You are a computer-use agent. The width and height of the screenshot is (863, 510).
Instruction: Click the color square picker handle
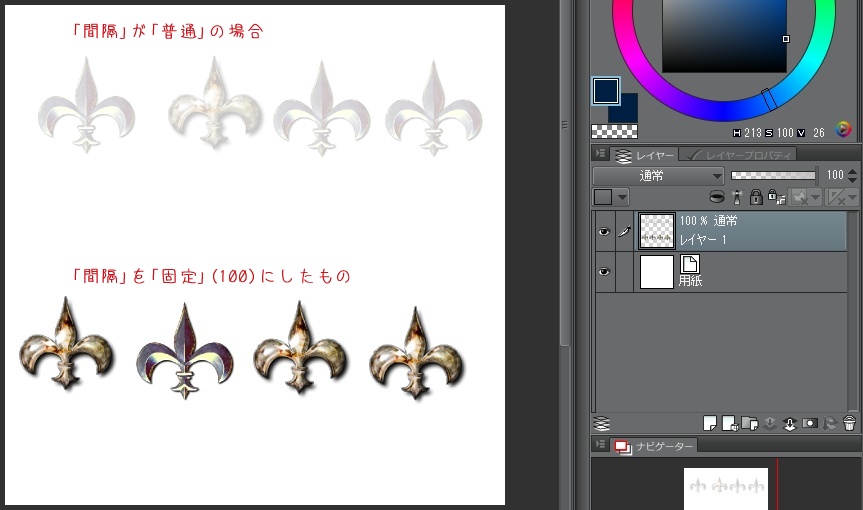click(x=786, y=39)
